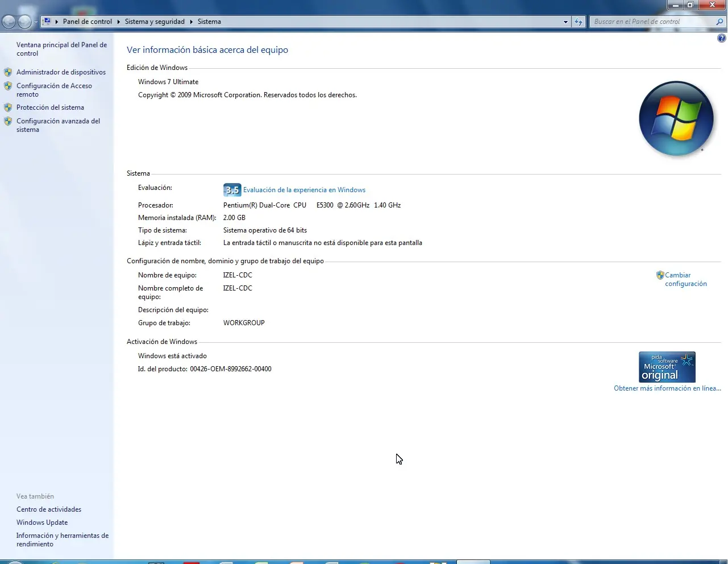Click the Windows 7 logo image
The height and width of the screenshot is (564, 728).
tap(676, 118)
